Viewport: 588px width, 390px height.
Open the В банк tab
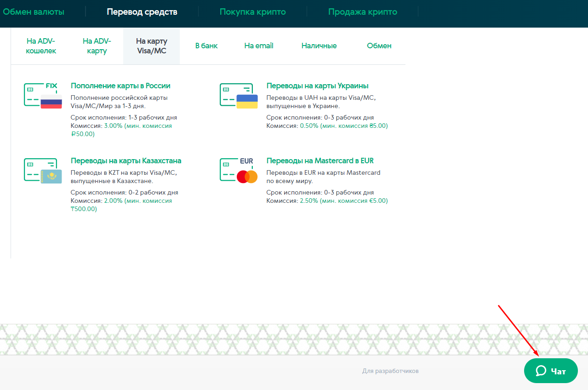tap(206, 46)
